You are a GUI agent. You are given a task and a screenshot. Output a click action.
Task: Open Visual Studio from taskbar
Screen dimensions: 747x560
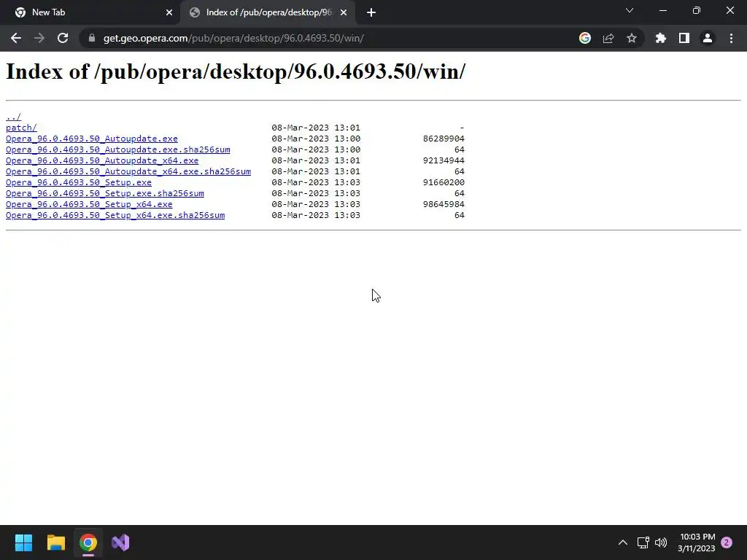tap(120, 542)
